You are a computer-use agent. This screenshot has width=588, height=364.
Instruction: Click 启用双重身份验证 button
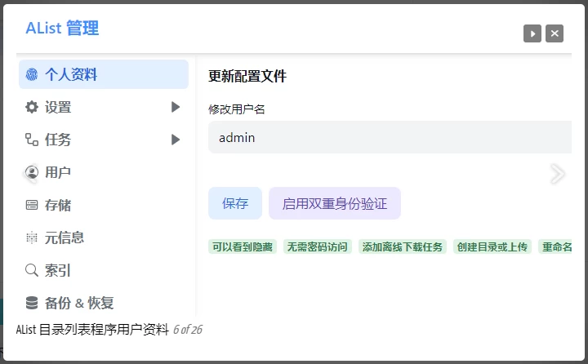point(335,203)
